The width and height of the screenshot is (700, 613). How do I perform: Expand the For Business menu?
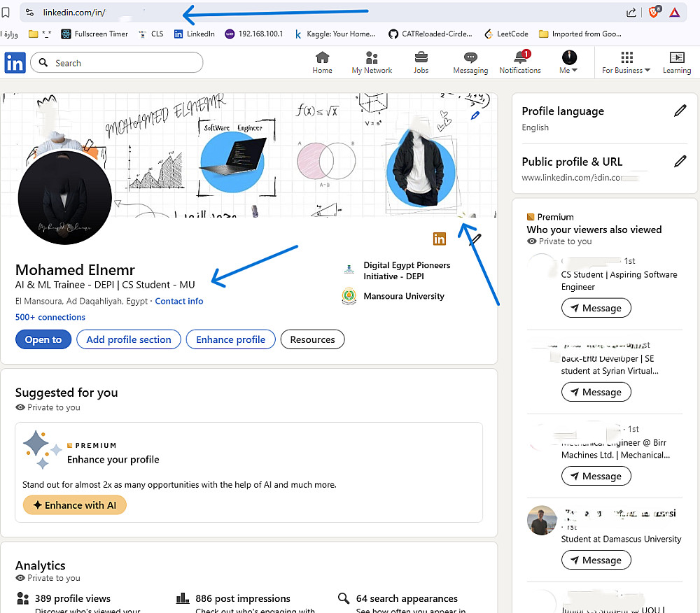click(x=626, y=62)
